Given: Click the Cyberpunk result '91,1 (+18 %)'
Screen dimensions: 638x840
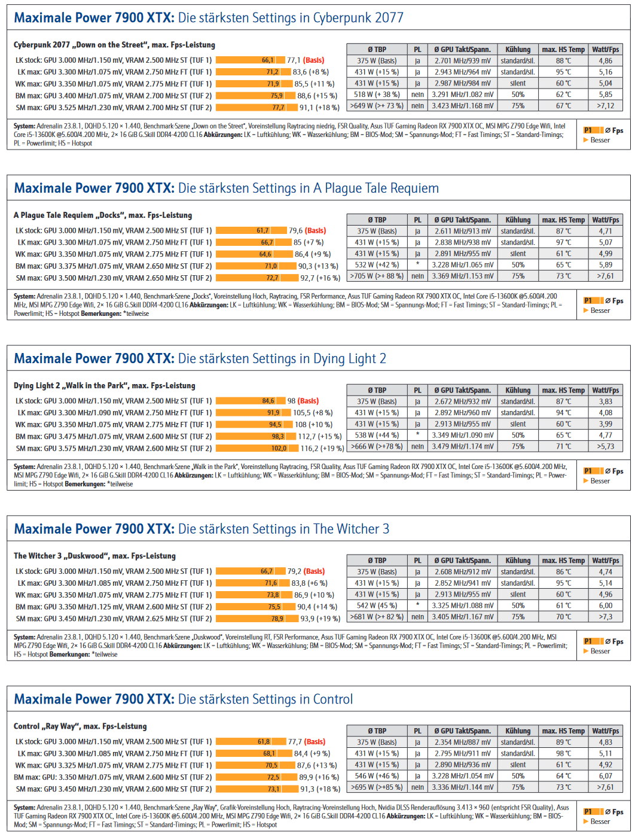Looking at the screenshot, I should tap(319, 108).
